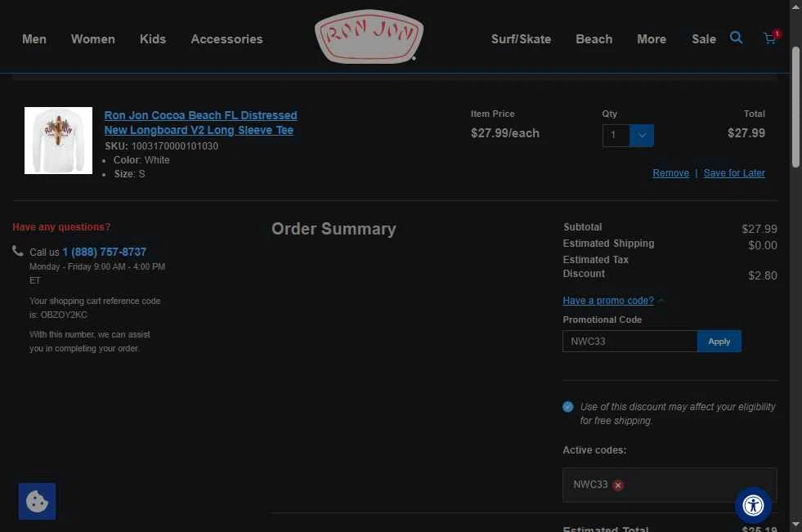Screen dimensions: 802x532
Task: Click the Estimated Shipping $0.00 value
Action: [x=763, y=245]
